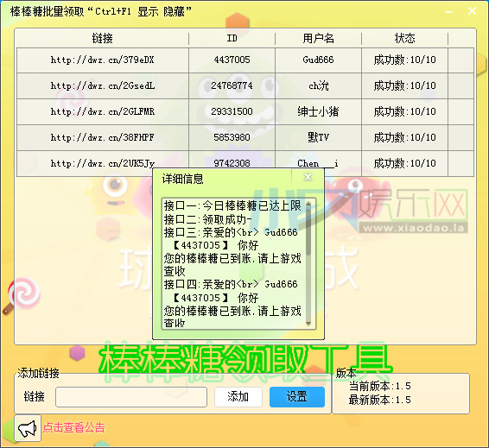Viewport: 489px width, 448px height.
Task: Open the blue 设置 settings button
Action: click(297, 397)
